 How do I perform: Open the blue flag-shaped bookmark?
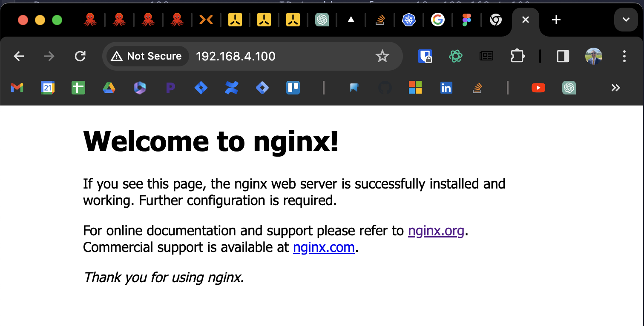pyautogui.click(x=354, y=88)
